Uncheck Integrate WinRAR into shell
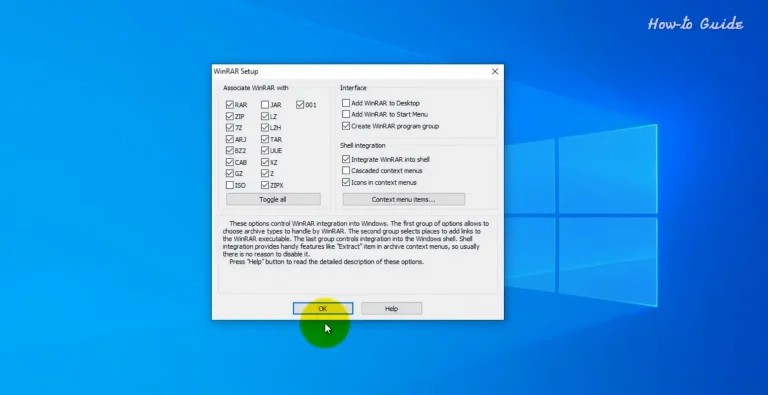The image size is (768, 395). click(346, 159)
